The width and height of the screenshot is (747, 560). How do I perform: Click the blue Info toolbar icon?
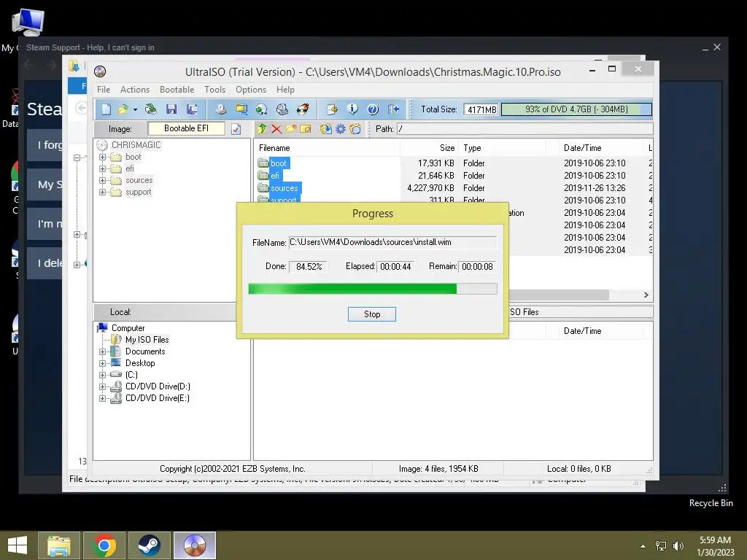(352, 109)
